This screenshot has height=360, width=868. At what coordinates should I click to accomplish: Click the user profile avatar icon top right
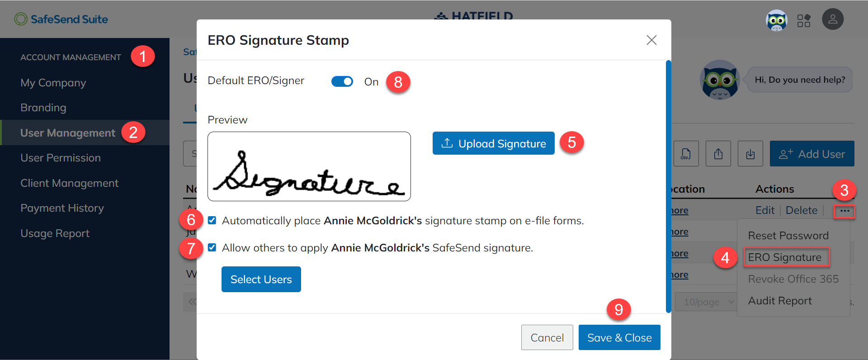click(833, 19)
